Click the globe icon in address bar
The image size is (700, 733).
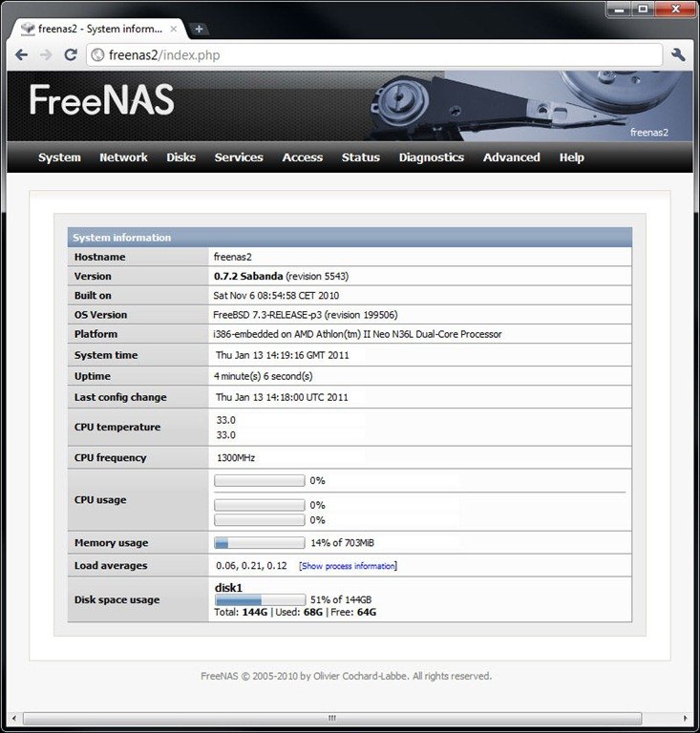click(x=96, y=55)
